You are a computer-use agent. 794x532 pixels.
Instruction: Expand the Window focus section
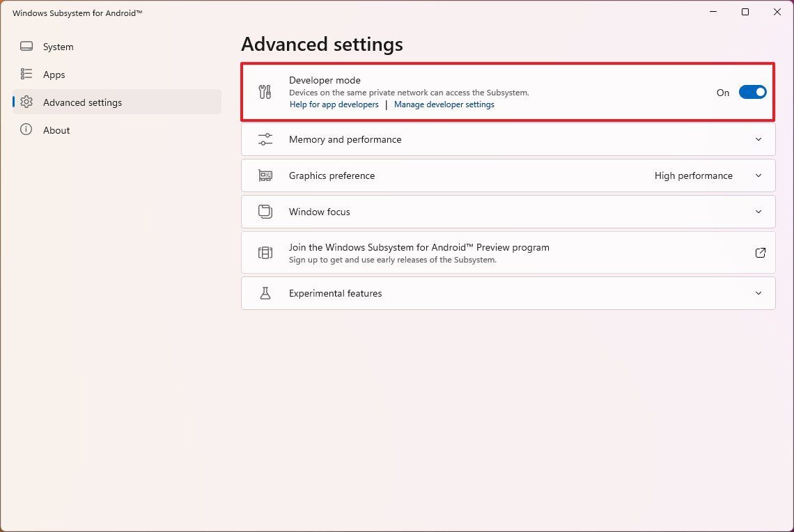pos(758,212)
